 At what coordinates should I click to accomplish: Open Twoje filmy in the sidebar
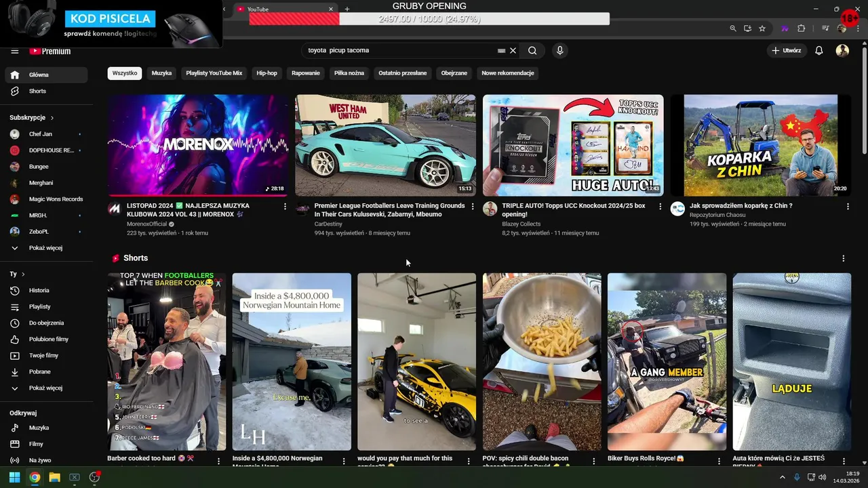[46, 355]
